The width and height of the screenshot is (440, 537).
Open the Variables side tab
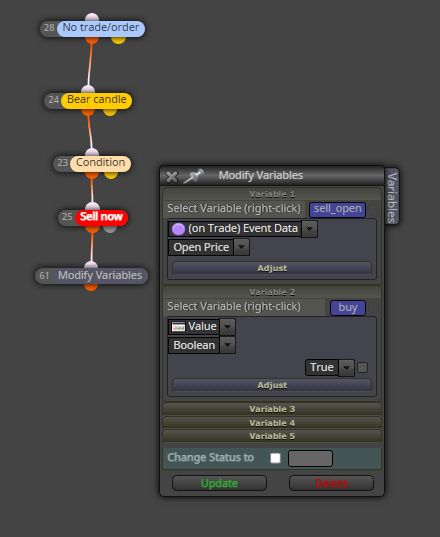pyautogui.click(x=392, y=196)
